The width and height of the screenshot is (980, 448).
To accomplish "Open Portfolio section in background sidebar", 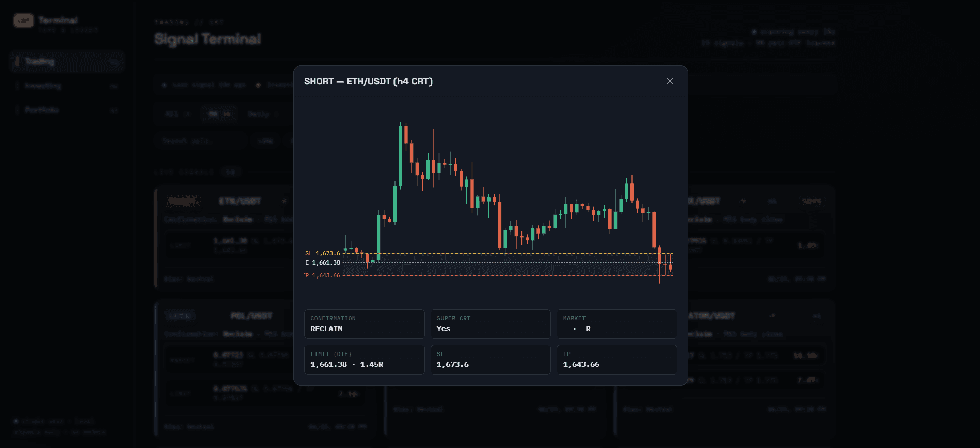I will coord(67,110).
